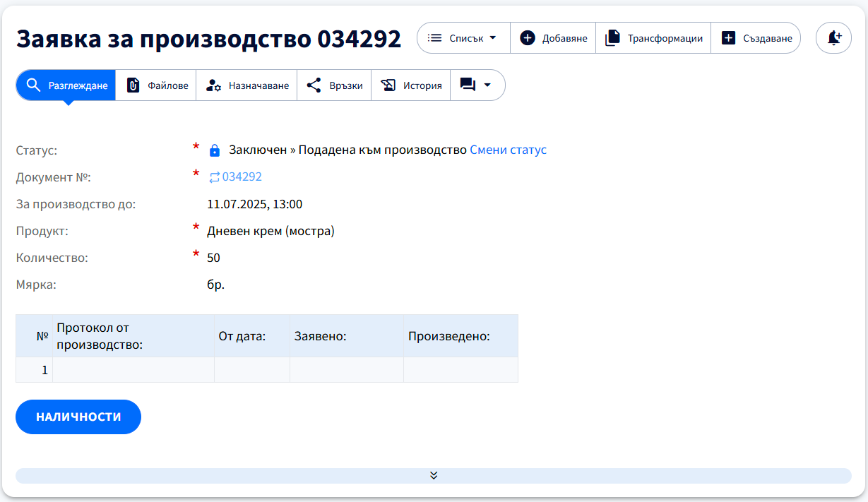Click the Връзки share icon
The width and height of the screenshot is (868, 502).
click(x=314, y=85)
